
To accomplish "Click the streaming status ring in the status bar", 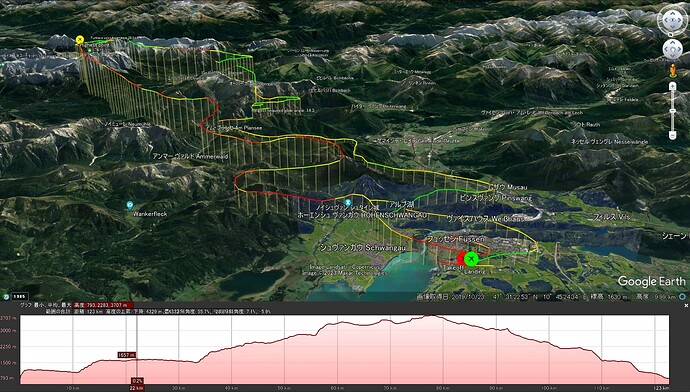I will [x=682, y=297].
